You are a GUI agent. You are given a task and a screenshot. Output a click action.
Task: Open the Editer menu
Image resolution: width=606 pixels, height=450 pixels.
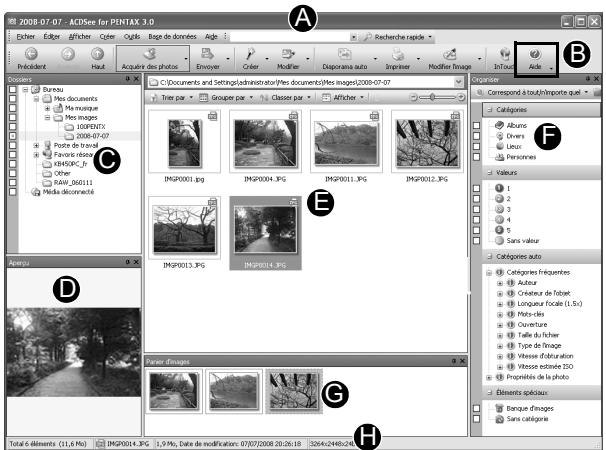click(x=51, y=36)
